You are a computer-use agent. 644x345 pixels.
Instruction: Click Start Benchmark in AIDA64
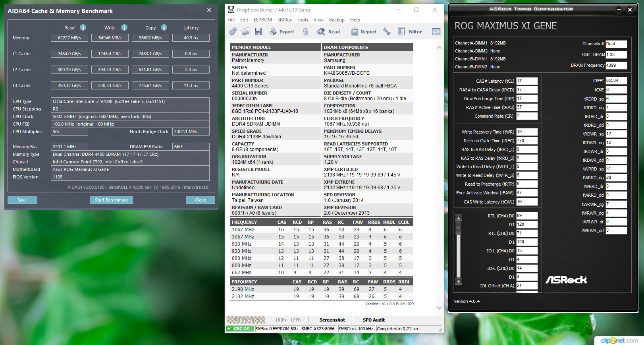(x=112, y=200)
